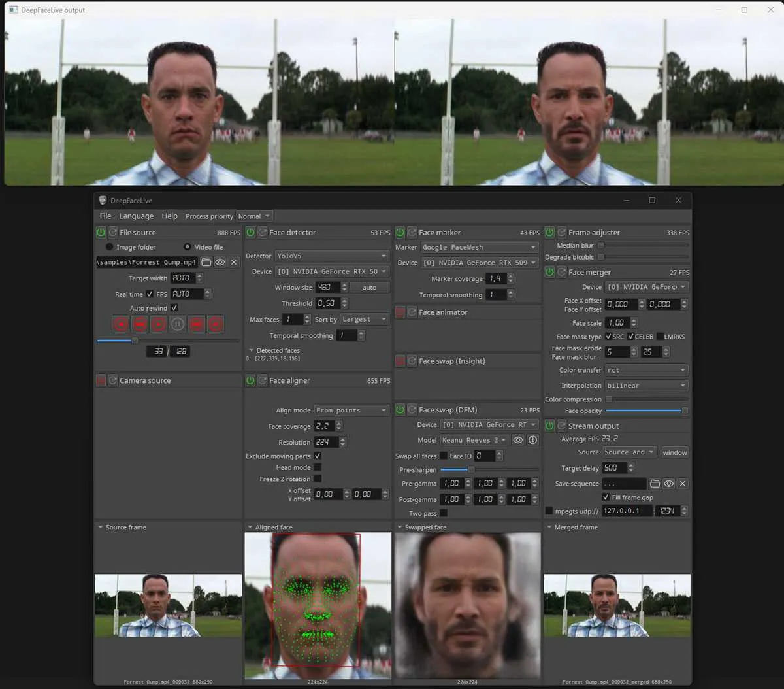784x689 pixels.
Task: Select the Image folder radio button
Action: tap(110, 247)
